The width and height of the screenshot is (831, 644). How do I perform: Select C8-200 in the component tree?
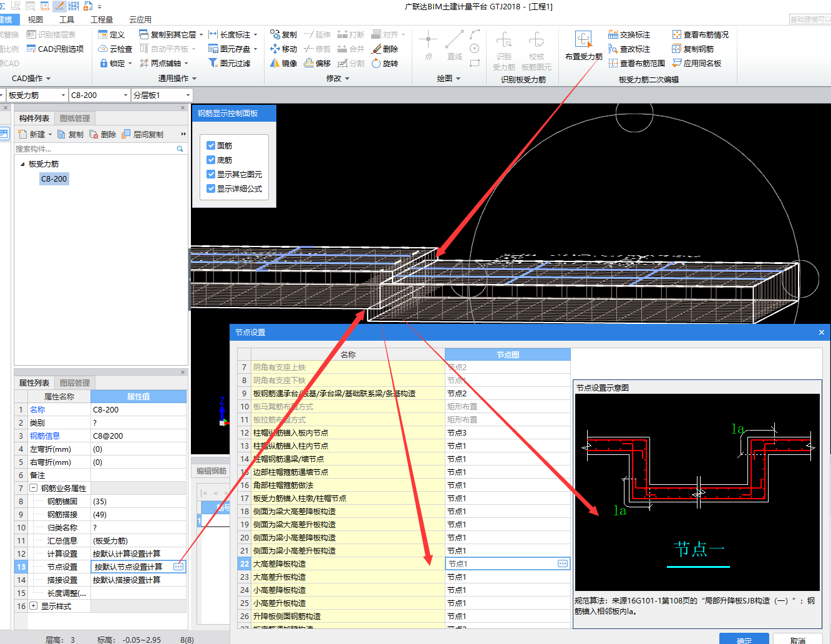pyautogui.click(x=54, y=179)
